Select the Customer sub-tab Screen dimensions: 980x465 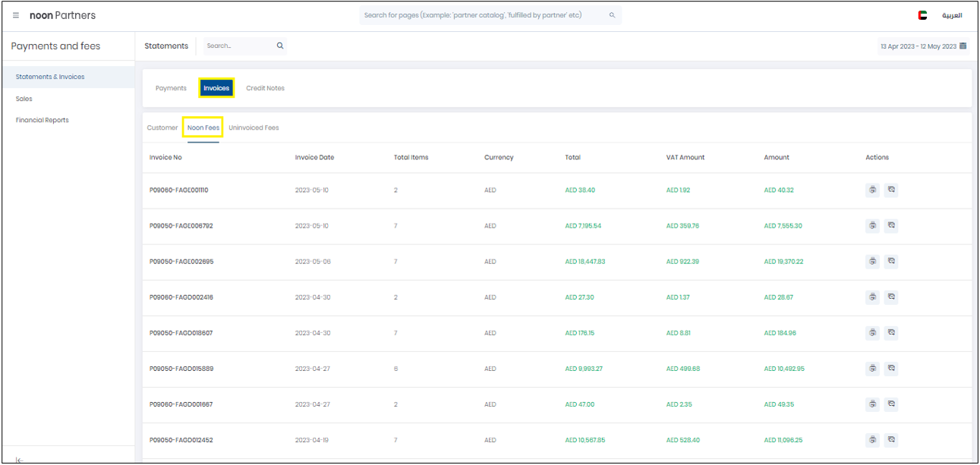[x=162, y=127]
